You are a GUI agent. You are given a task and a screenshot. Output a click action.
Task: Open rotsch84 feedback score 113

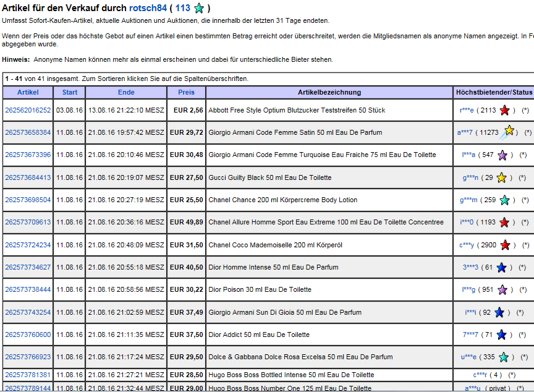[183, 8]
